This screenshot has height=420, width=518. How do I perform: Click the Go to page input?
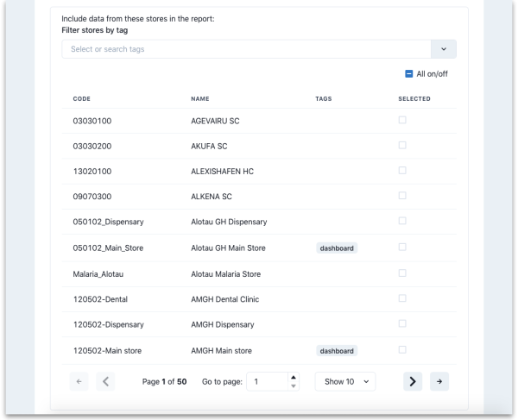click(x=268, y=381)
